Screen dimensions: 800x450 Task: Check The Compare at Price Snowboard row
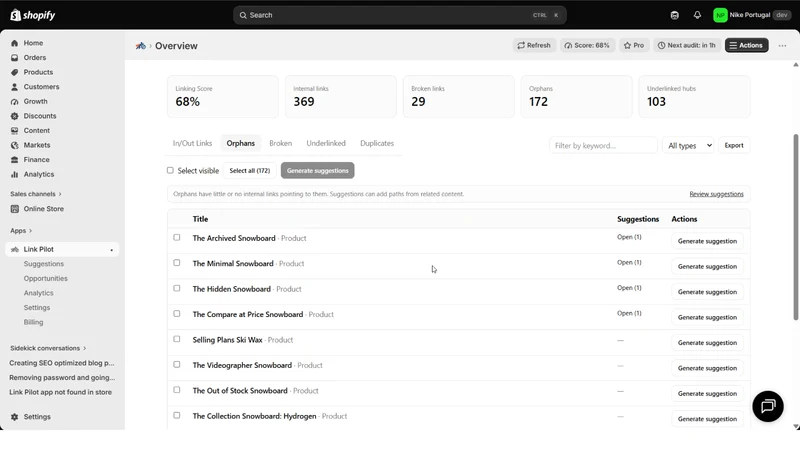177,314
